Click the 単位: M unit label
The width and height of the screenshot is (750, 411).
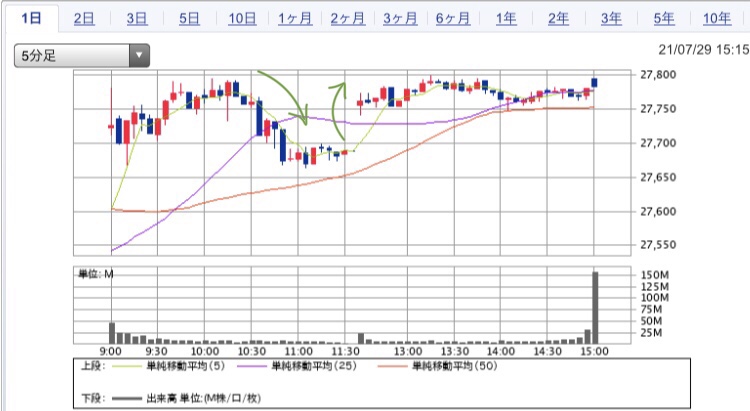[96, 274]
